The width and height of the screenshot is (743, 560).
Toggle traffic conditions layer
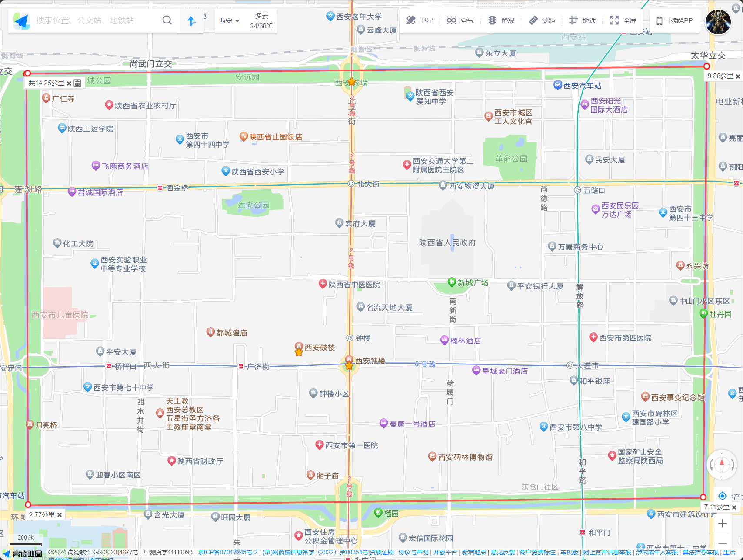[501, 20]
